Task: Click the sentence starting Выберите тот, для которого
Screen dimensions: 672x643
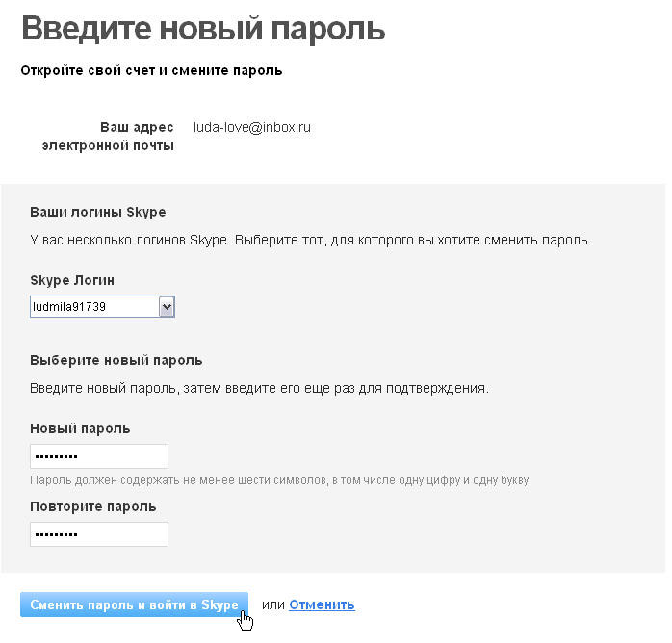Action: (413, 240)
